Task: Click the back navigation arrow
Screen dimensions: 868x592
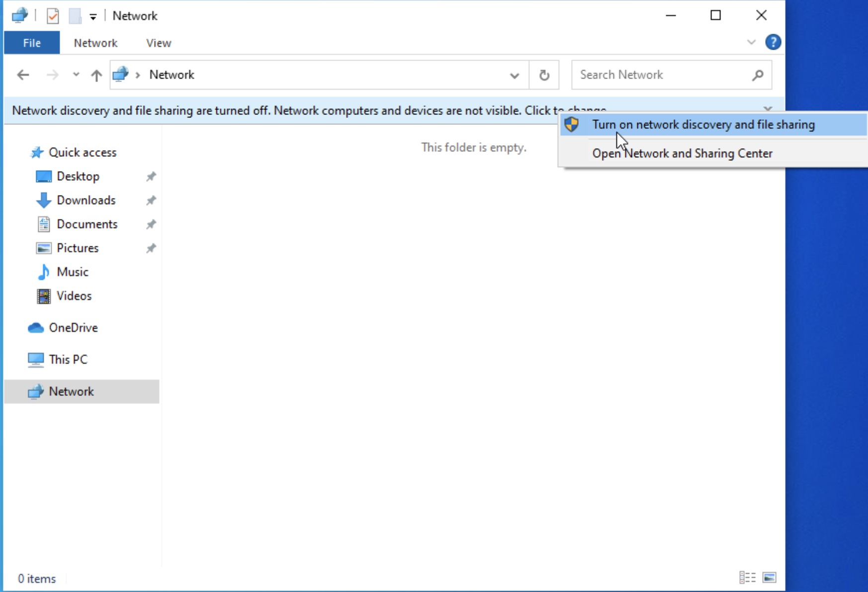Action: (23, 75)
